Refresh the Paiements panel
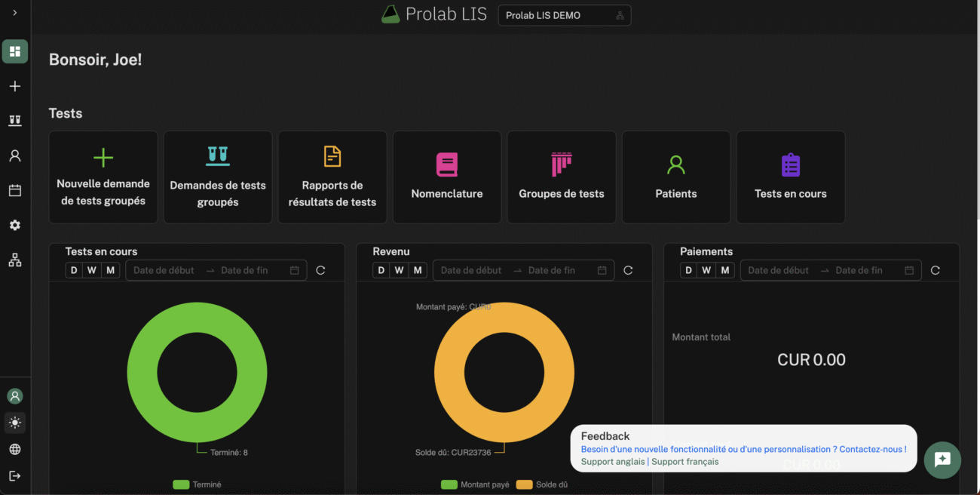 pyautogui.click(x=936, y=270)
